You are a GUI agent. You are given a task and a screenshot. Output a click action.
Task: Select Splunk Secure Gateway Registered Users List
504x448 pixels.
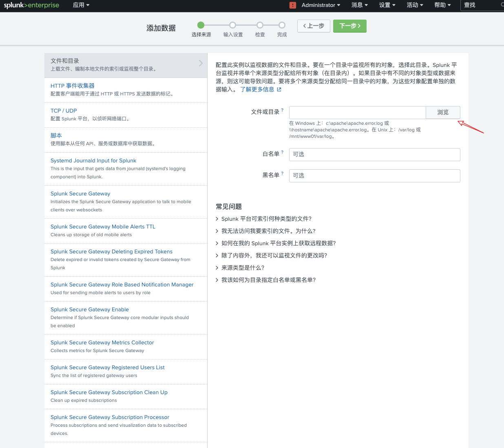click(126, 372)
